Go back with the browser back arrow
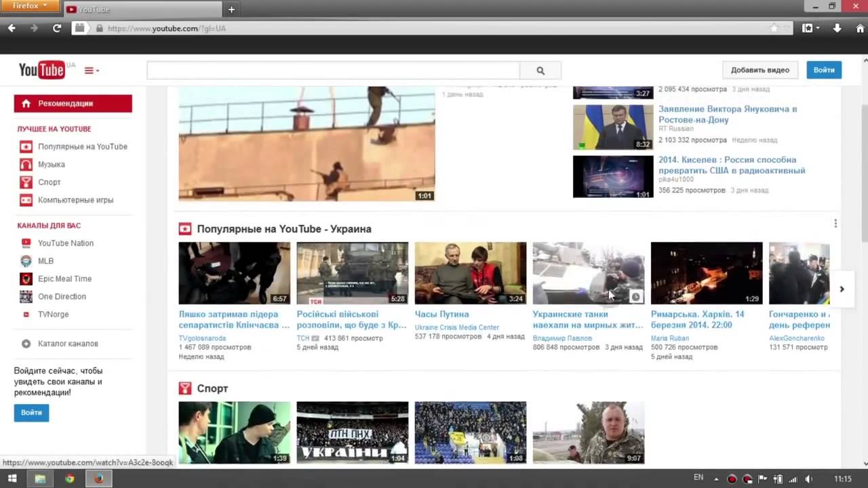The image size is (868, 488). click(12, 28)
